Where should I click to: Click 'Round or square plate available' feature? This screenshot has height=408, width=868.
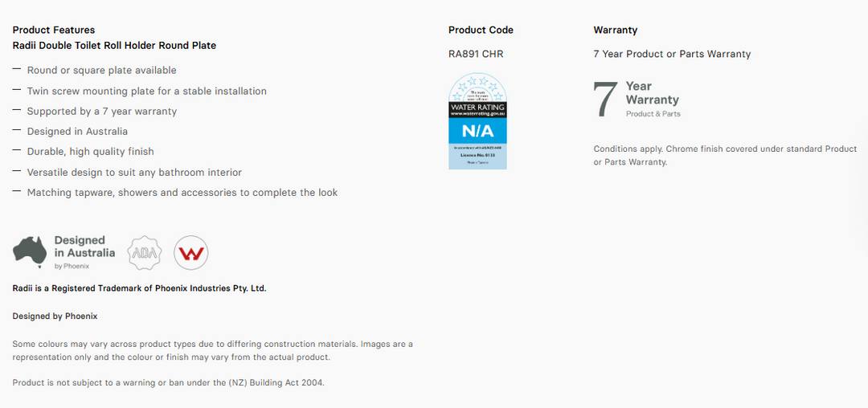click(102, 70)
